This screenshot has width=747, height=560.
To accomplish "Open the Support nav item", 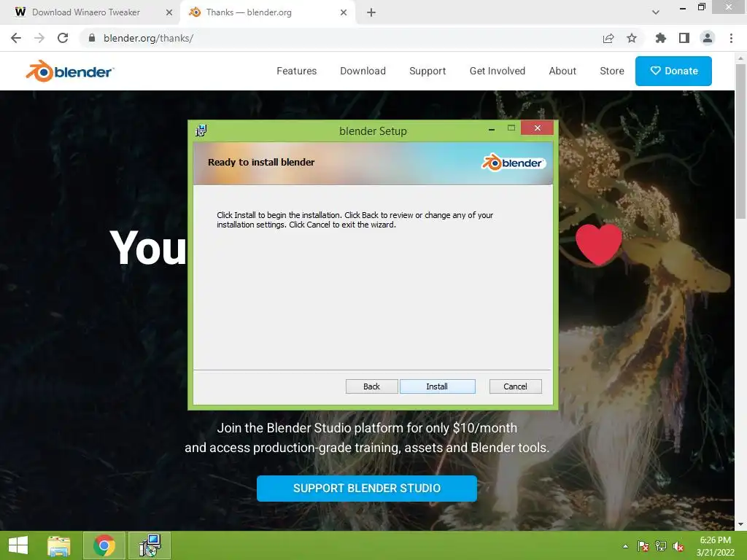I will [x=427, y=71].
